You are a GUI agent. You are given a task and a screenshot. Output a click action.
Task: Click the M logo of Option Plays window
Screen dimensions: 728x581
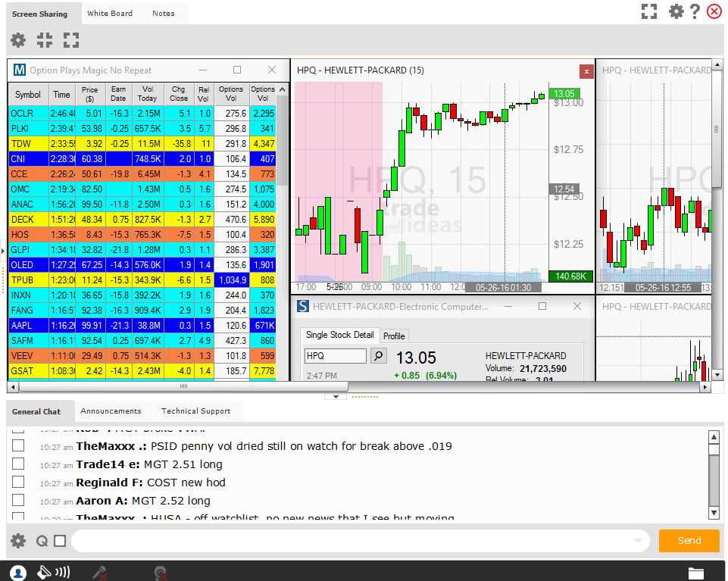click(20, 70)
